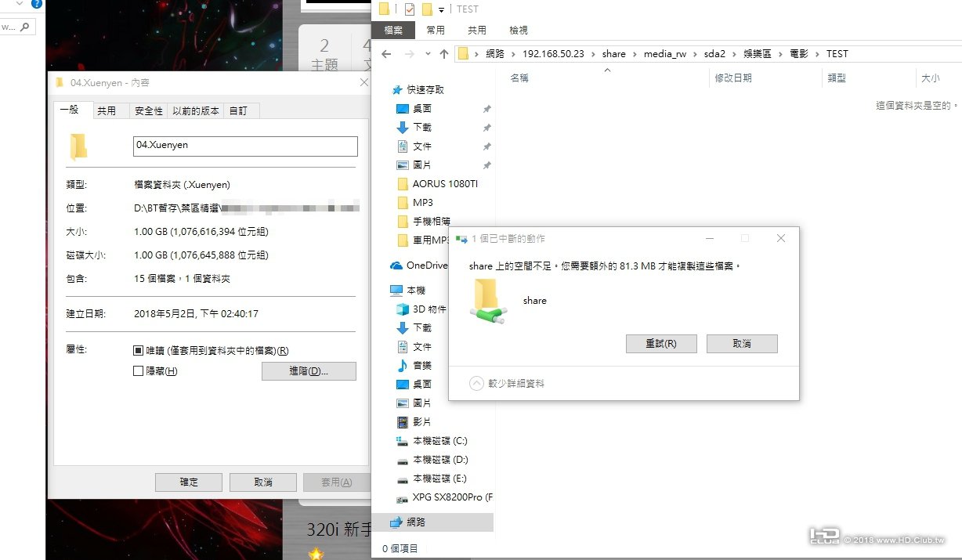Click 網路 in the address bar path
962x560 pixels.
[x=495, y=54]
